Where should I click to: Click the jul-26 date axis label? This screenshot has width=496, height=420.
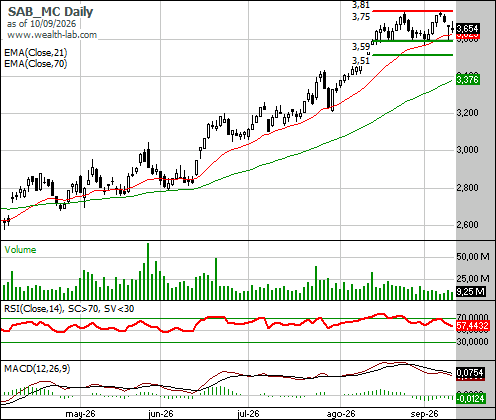pos(248,414)
